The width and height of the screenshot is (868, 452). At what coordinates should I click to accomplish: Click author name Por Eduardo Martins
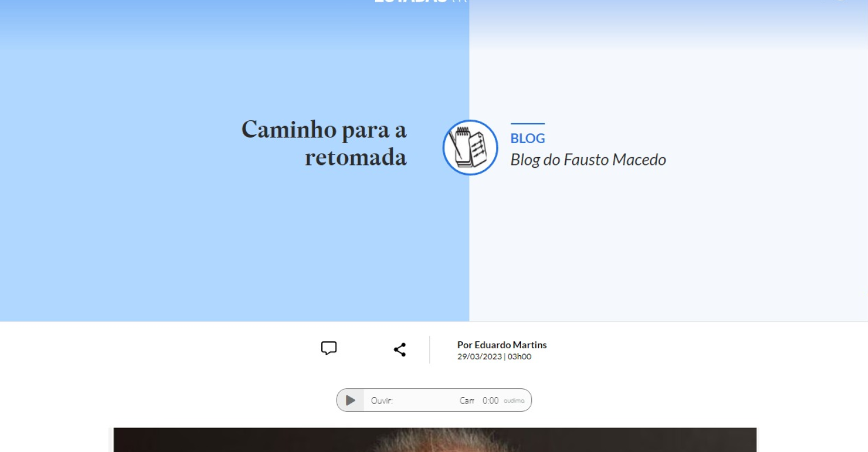(502, 345)
